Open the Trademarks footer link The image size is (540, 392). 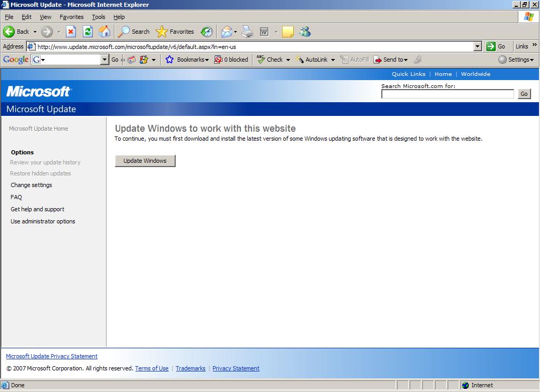190,368
